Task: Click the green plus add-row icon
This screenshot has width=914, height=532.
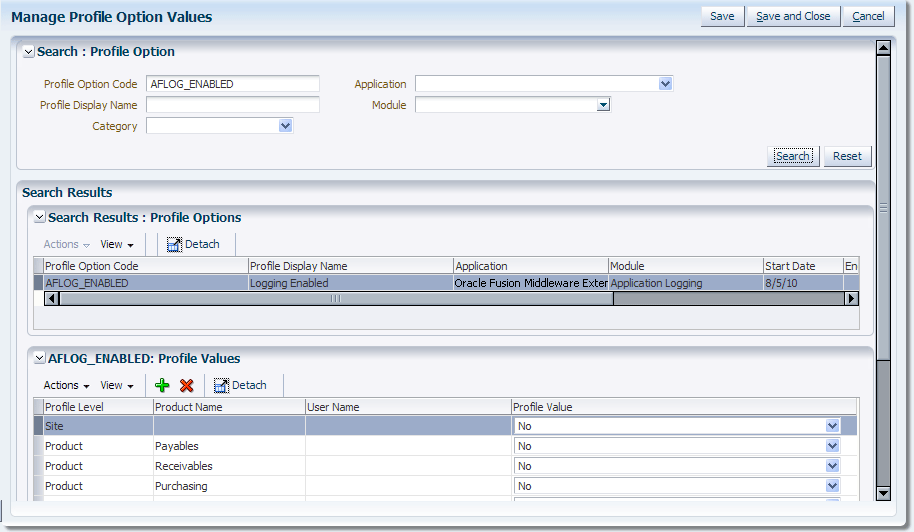Action: point(162,385)
